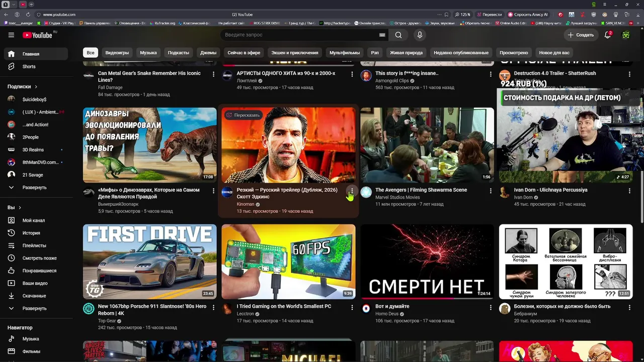Viewport: 644px width, 362px height.
Task: Open История in sidebar
Action: [36, 233]
